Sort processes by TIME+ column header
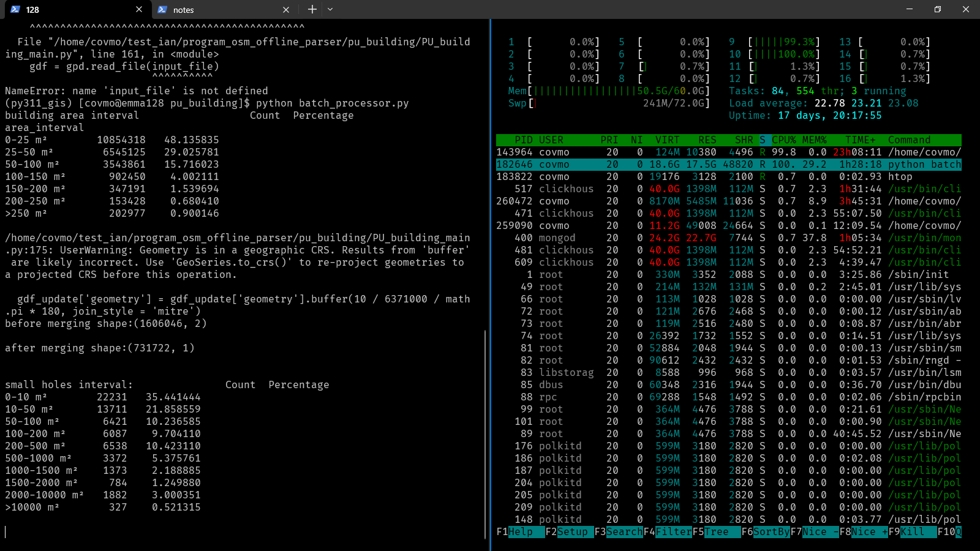This screenshot has width=980, height=551. 861,140
